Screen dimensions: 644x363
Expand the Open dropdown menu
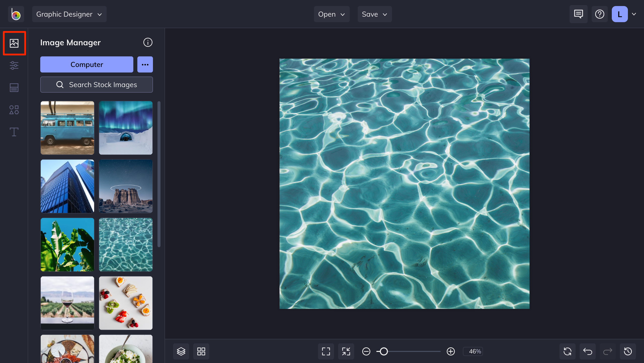pos(332,14)
